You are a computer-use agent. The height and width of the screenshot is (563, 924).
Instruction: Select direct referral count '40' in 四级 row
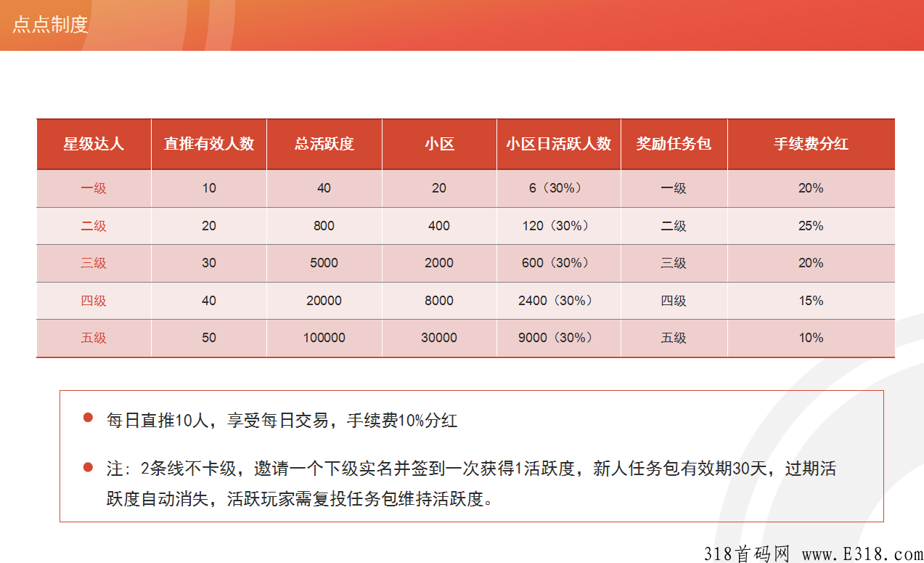click(x=209, y=301)
